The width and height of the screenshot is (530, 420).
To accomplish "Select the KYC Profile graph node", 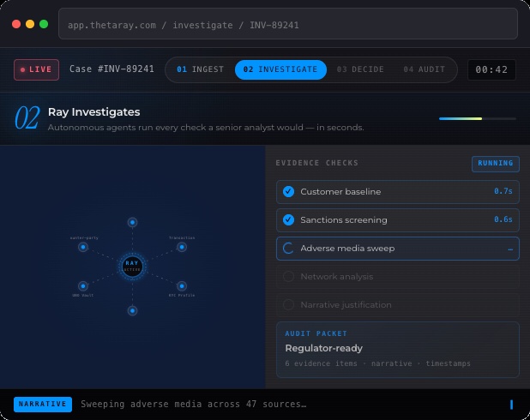I will pos(182,285).
